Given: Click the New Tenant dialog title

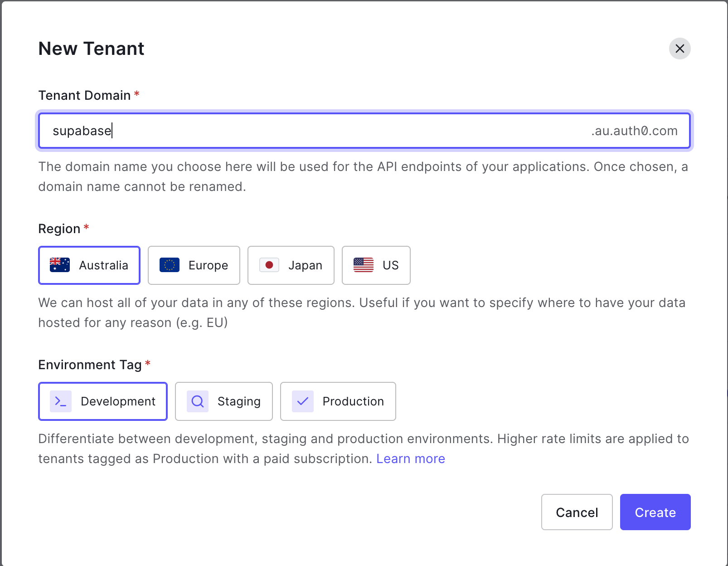Looking at the screenshot, I should 91,49.
